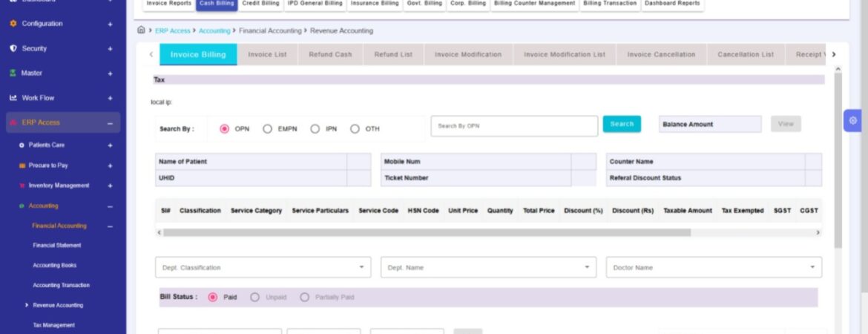Click the Work Flow chart icon

click(13, 98)
